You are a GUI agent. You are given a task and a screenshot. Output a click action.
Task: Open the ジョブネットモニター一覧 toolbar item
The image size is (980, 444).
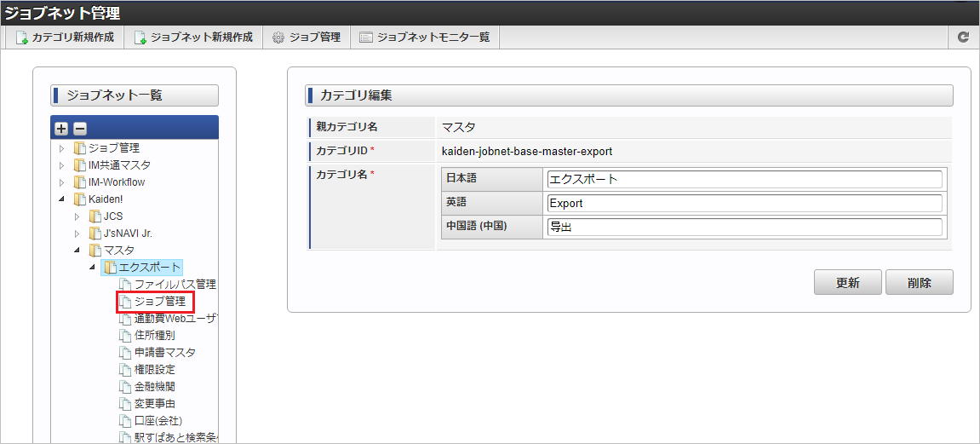tap(424, 37)
